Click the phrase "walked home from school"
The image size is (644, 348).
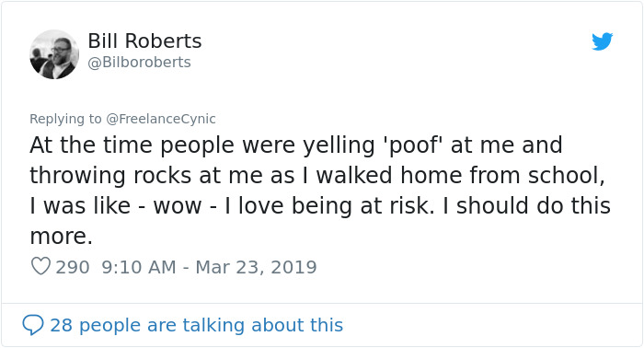460,176
